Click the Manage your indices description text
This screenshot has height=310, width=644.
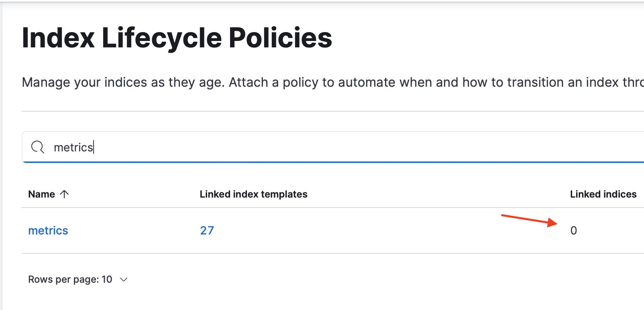[120, 82]
